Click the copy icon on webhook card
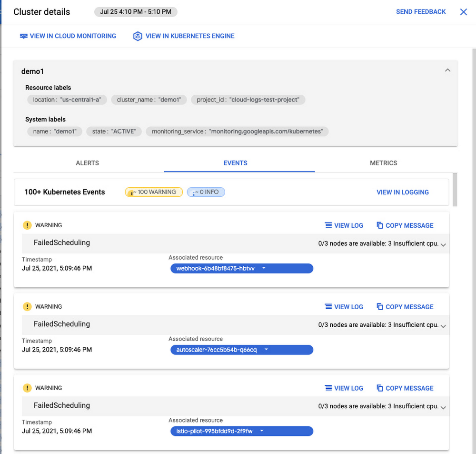The height and width of the screenshot is (454, 476). 379,225
